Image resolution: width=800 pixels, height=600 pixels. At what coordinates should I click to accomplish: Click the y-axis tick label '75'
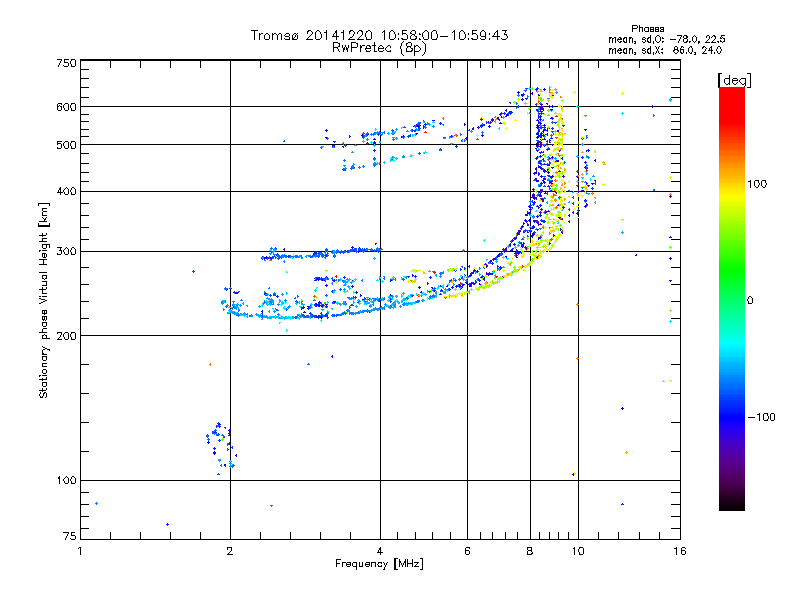pos(70,536)
